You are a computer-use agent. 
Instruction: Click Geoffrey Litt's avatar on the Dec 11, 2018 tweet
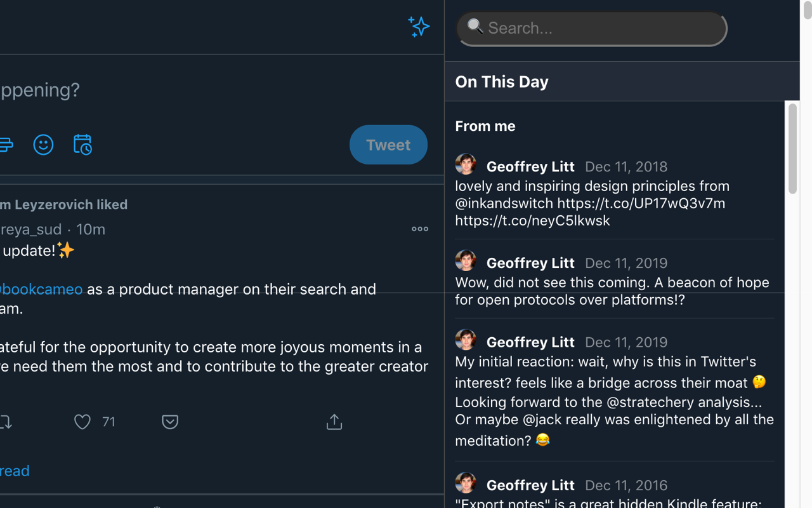click(x=466, y=164)
